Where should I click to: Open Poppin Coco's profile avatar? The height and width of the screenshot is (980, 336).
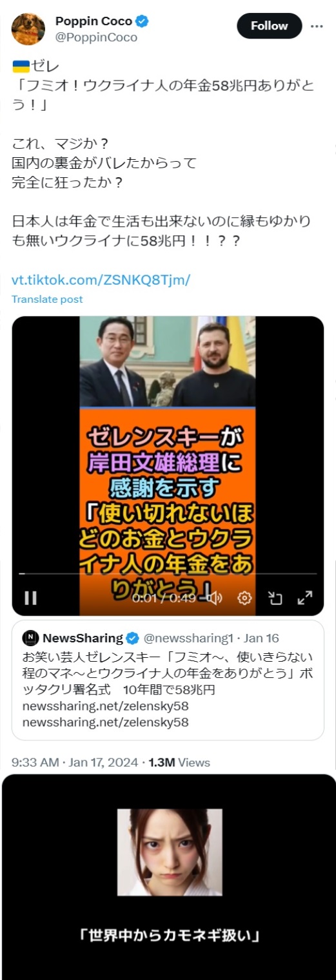pos(28,29)
